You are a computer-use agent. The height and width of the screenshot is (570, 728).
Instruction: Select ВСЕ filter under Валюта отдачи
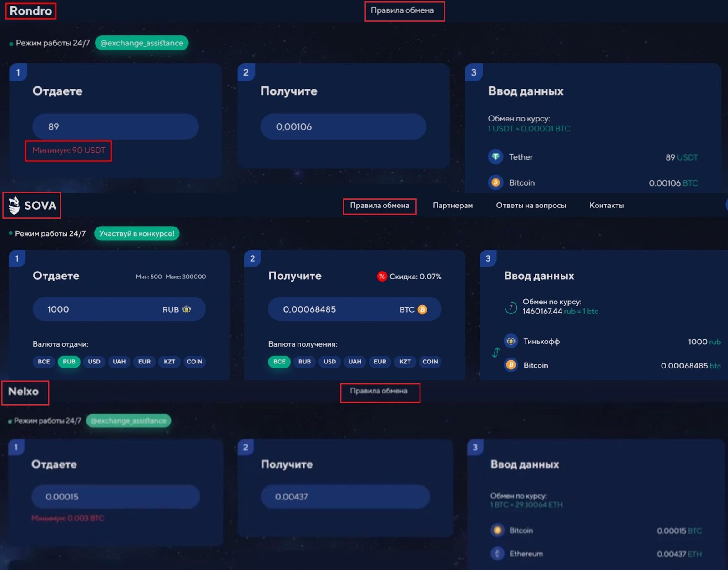[44, 362]
